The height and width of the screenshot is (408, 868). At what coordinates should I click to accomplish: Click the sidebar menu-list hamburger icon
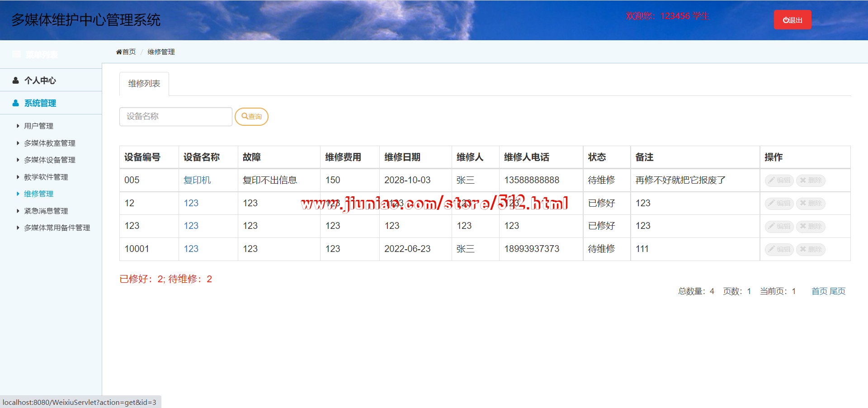[x=16, y=54]
